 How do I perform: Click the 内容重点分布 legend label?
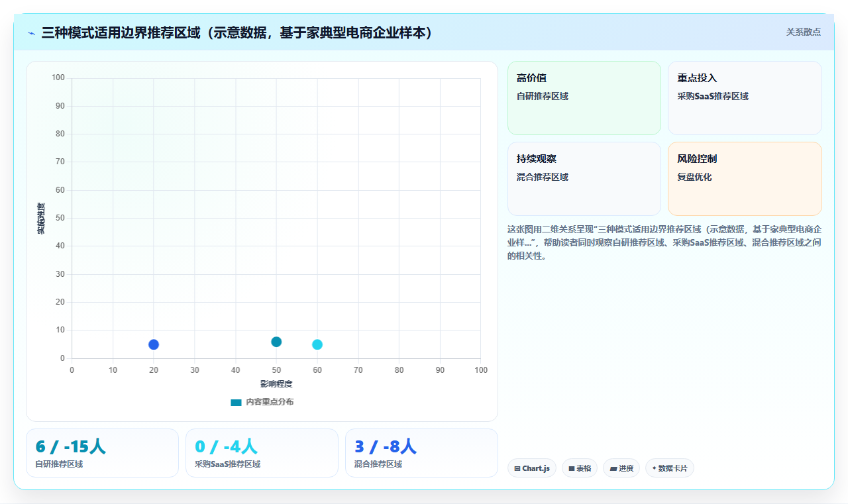pyautogui.click(x=270, y=402)
